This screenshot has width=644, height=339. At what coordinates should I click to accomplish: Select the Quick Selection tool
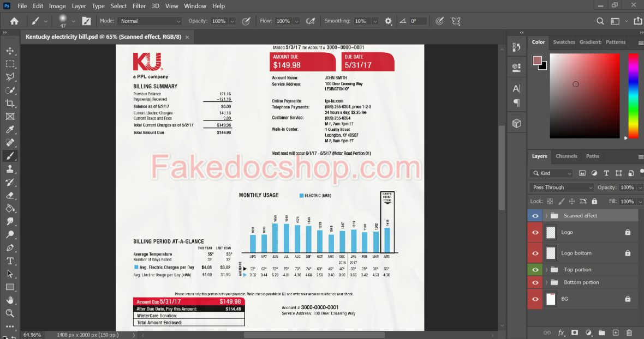coord(10,90)
